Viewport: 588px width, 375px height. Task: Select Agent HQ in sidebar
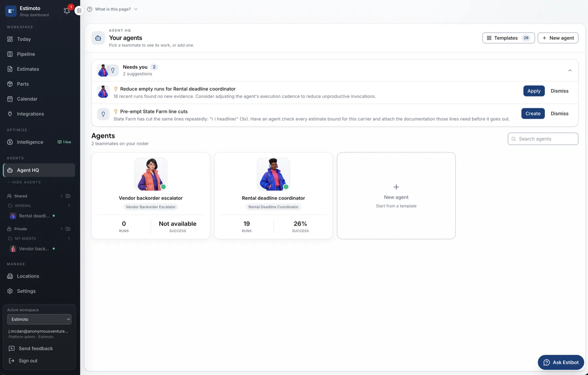pyautogui.click(x=39, y=170)
